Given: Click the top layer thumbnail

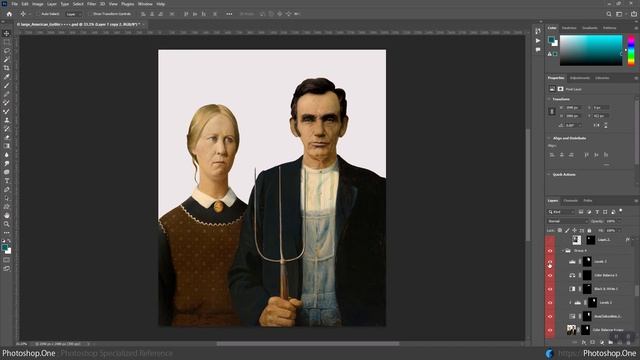Looking at the screenshot, I should coord(576,240).
